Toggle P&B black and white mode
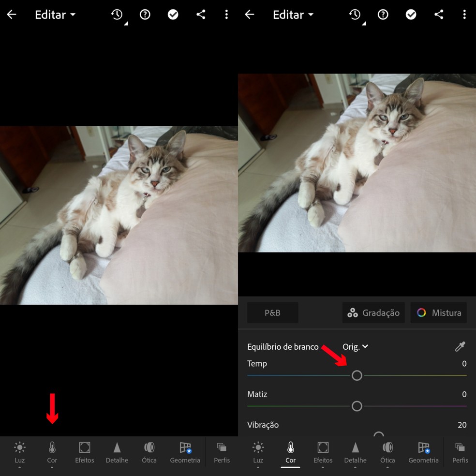The width and height of the screenshot is (476, 476). point(273,312)
